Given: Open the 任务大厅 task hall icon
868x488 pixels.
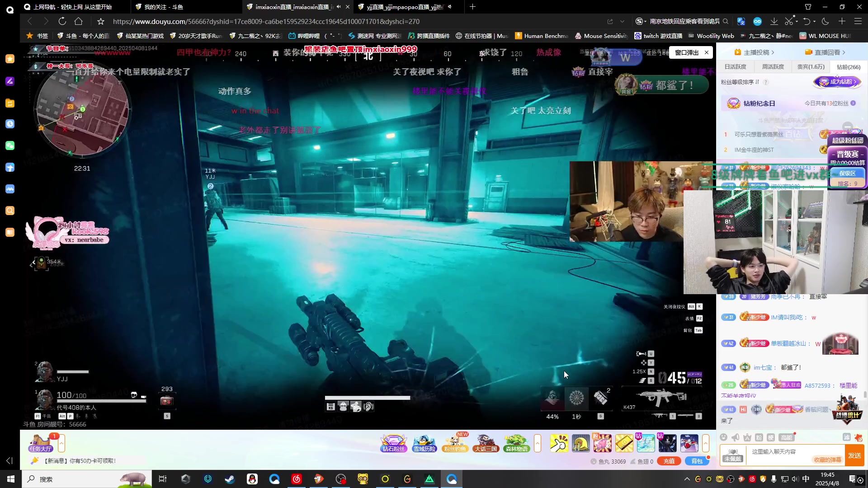Looking at the screenshot, I should pos(41,443).
